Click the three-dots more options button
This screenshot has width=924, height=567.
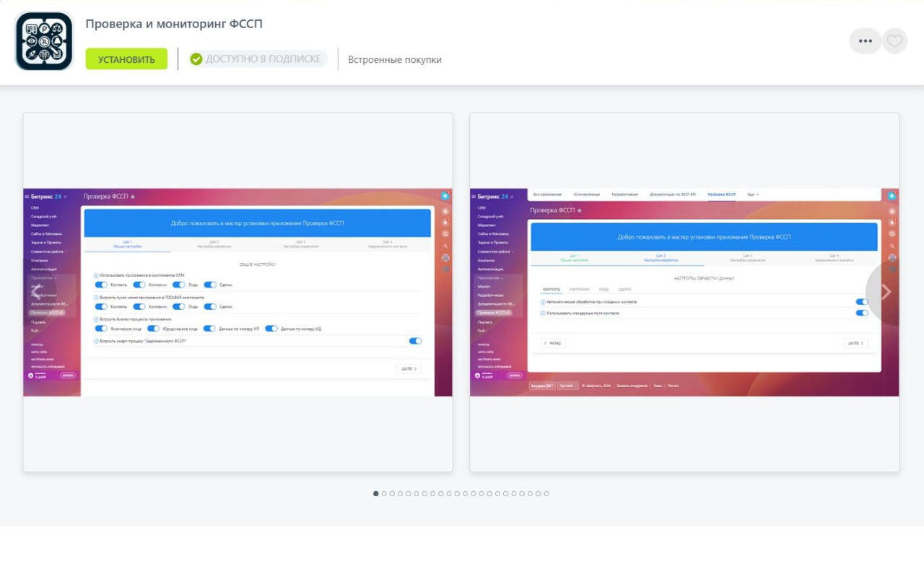pyautogui.click(x=865, y=41)
